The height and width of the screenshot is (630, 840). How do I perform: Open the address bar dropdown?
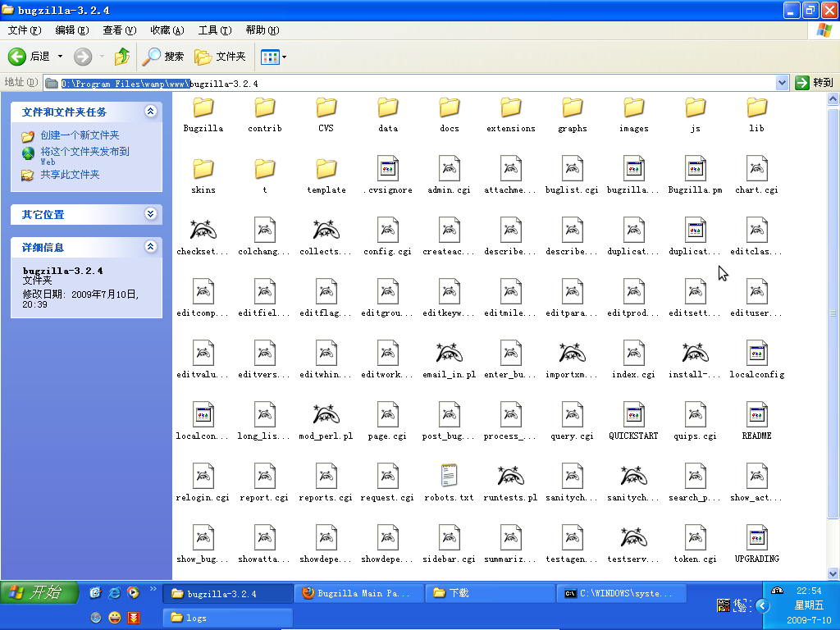click(x=782, y=83)
